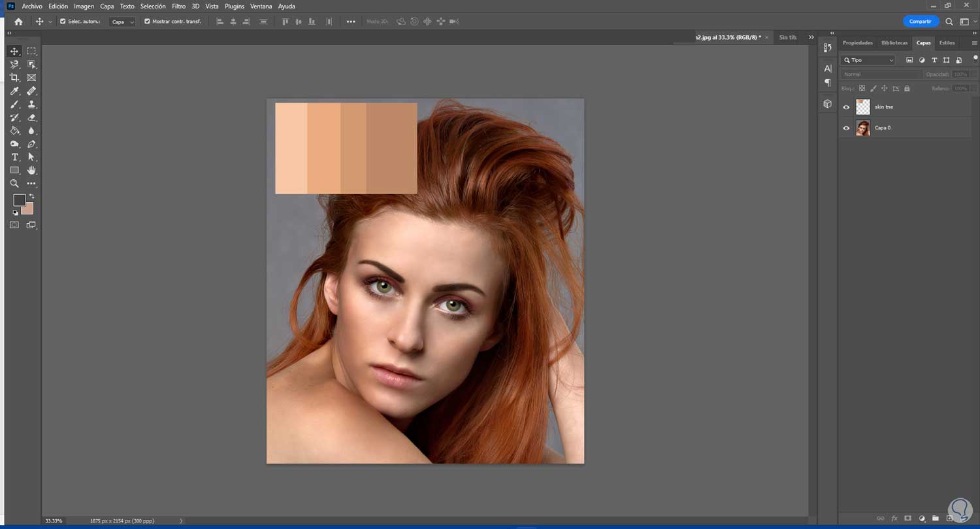This screenshot has height=529, width=980.
Task: Open the Filtro menu
Action: coord(178,6)
